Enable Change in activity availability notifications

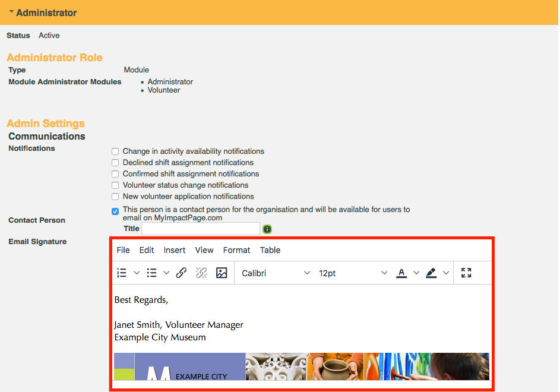[115, 151]
